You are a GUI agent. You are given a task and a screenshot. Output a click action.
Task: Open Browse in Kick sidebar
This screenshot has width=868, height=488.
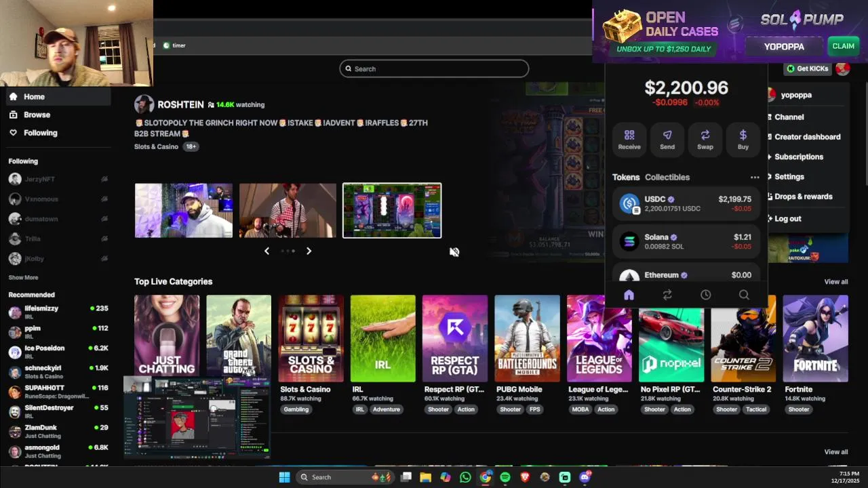58,115
